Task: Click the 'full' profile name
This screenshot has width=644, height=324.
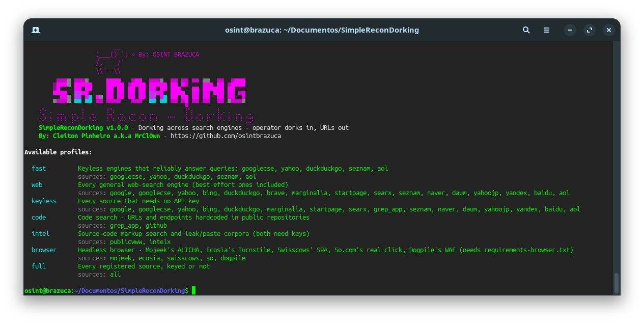Action: [39, 266]
